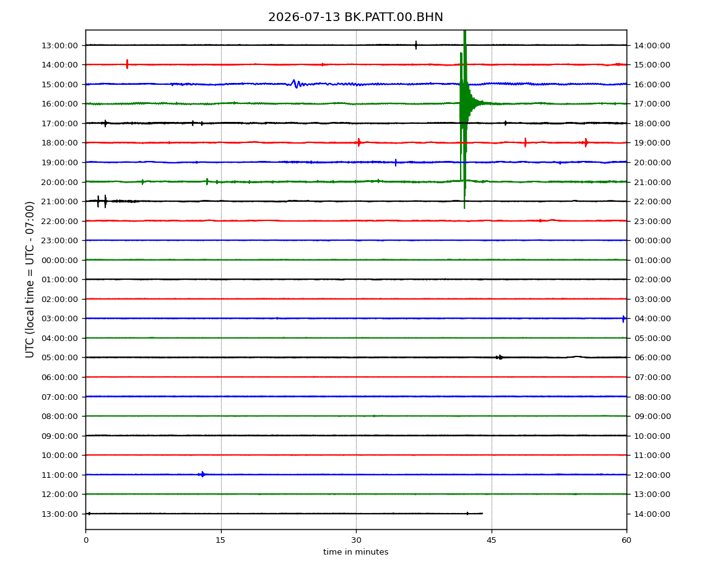Click the vertical UTC local time axis label

(30, 280)
